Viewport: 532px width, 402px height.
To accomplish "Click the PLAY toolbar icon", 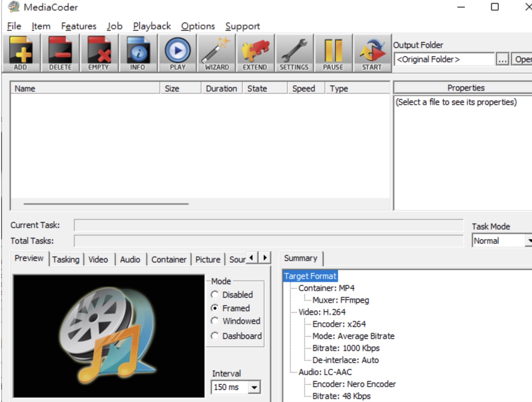I will (x=177, y=53).
